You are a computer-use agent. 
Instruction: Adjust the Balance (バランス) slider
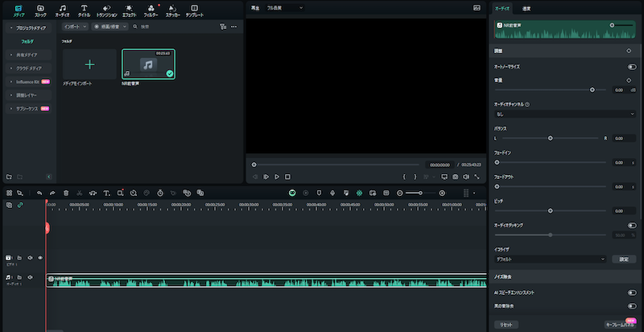[551, 138]
